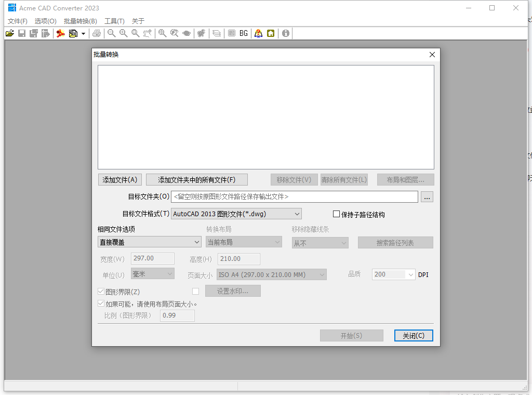Click the Save All multi-disk icon
Viewport: 532px width, 395px height.
(34, 33)
